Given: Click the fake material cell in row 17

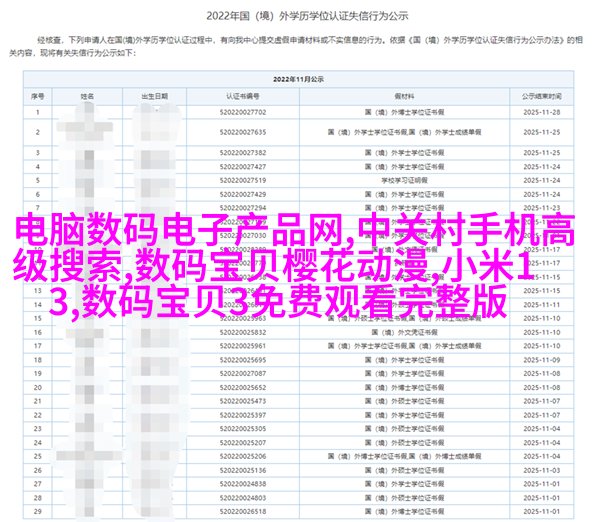Looking at the screenshot, I should click(x=404, y=346).
